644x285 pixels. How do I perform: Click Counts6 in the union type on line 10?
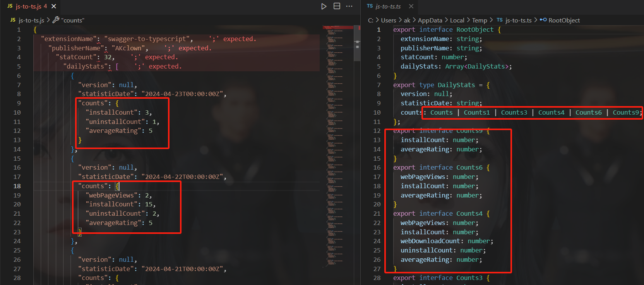(x=588, y=112)
